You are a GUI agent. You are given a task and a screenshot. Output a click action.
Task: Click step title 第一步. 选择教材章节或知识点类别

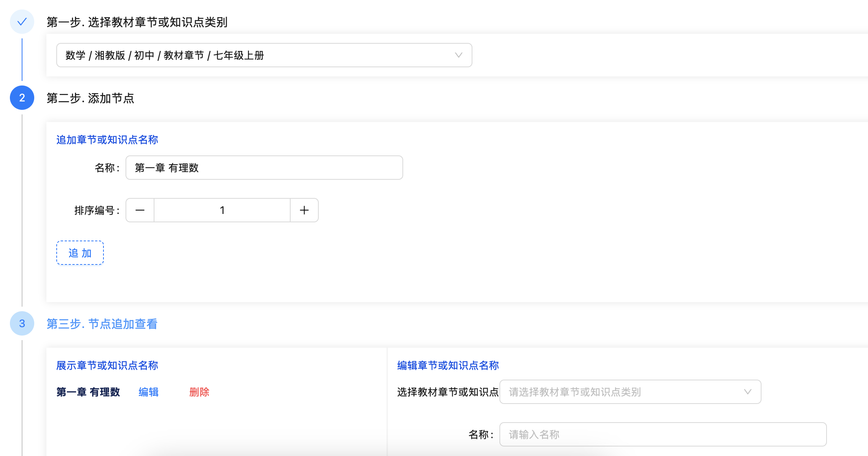coord(137,22)
